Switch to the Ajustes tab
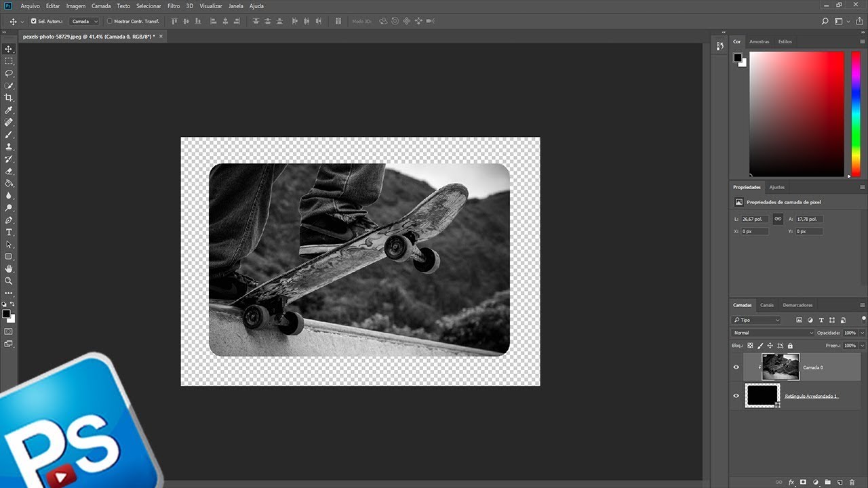 click(x=777, y=187)
